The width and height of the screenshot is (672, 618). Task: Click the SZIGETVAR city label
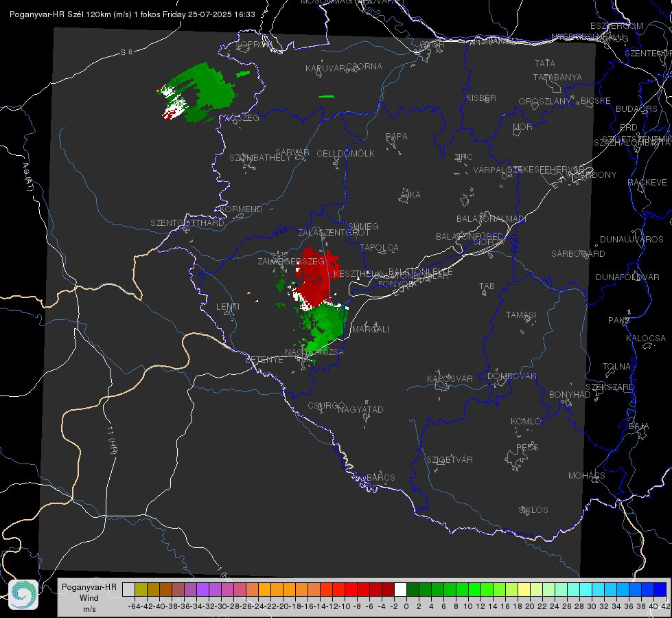click(x=449, y=460)
